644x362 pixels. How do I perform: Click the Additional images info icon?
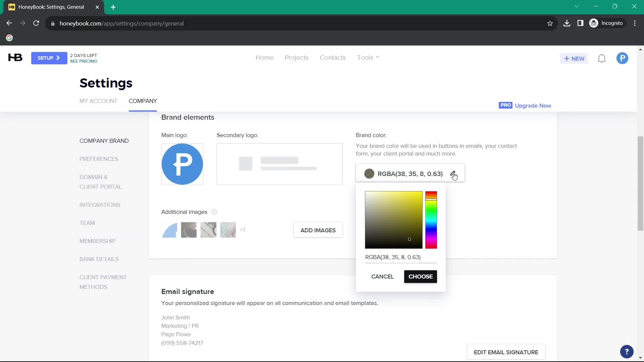215,212
